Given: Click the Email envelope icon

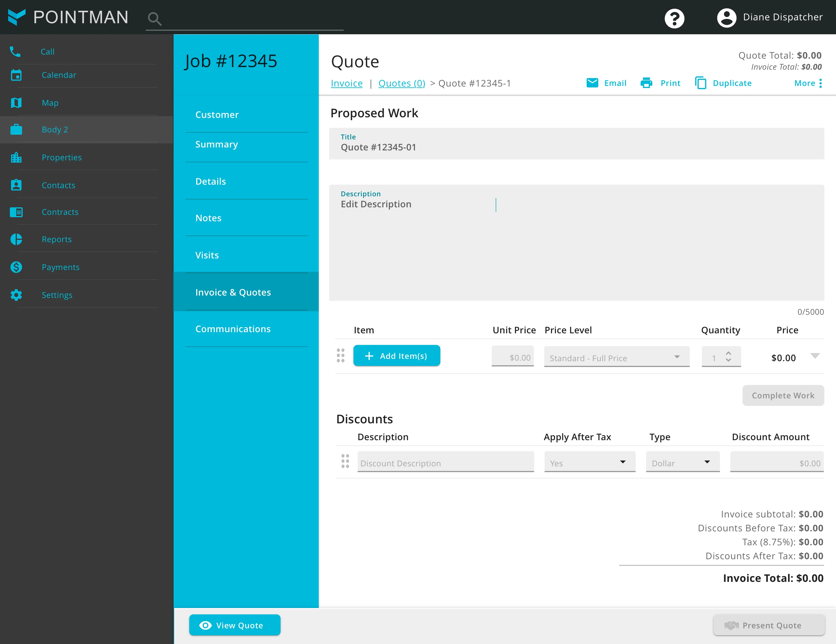Looking at the screenshot, I should point(592,83).
